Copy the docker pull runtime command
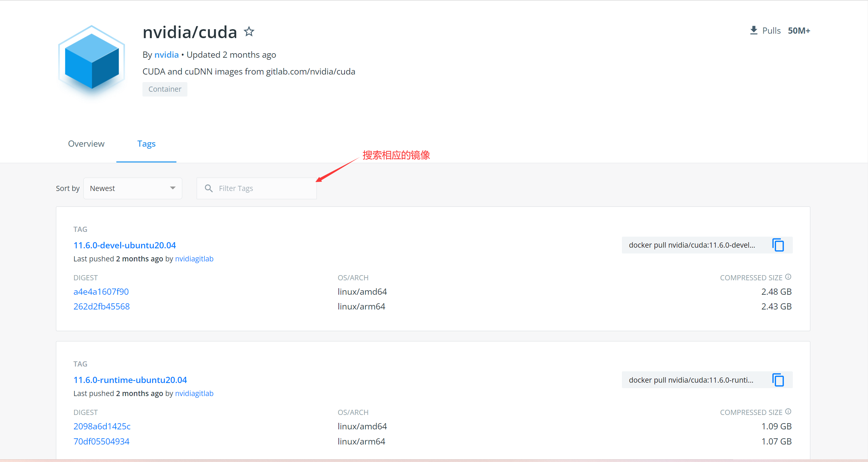 (778, 380)
